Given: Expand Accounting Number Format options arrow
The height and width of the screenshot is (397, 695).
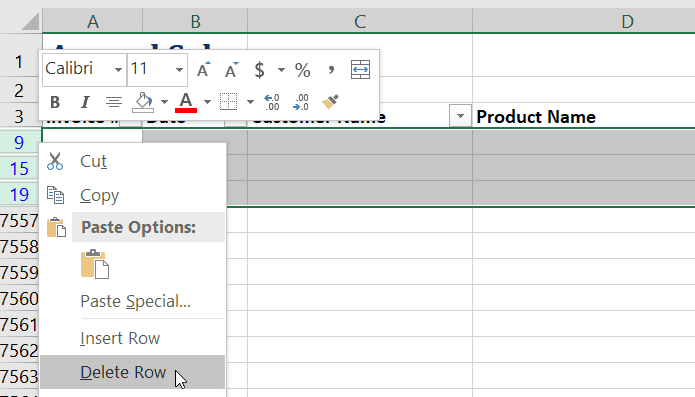Looking at the screenshot, I should click(x=281, y=70).
